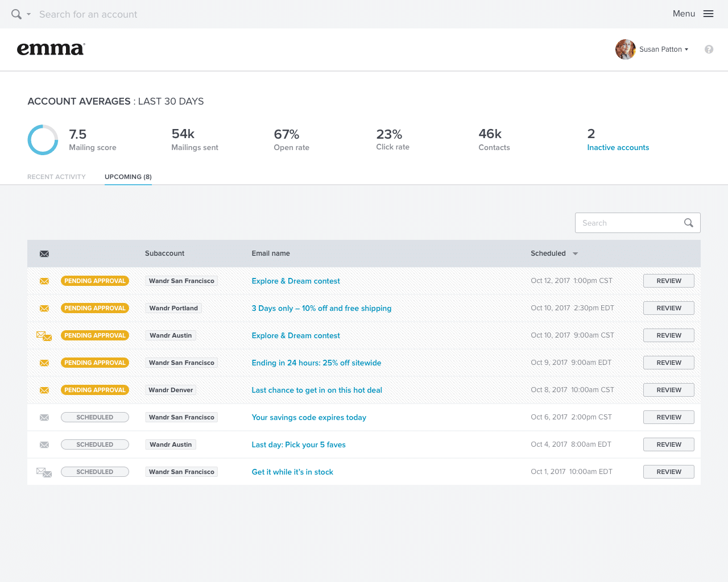Click inside the table Search field
Screen dimensions: 728x582
(x=626, y=223)
